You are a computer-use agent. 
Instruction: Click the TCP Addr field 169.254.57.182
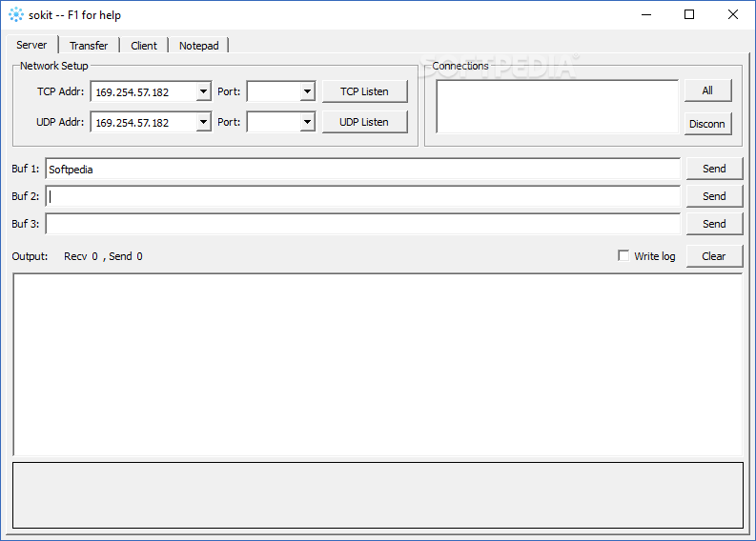tap(144, 91)
